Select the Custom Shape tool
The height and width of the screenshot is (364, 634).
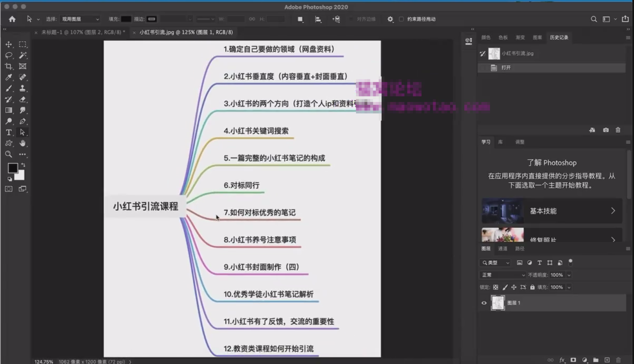pos(9,143)
